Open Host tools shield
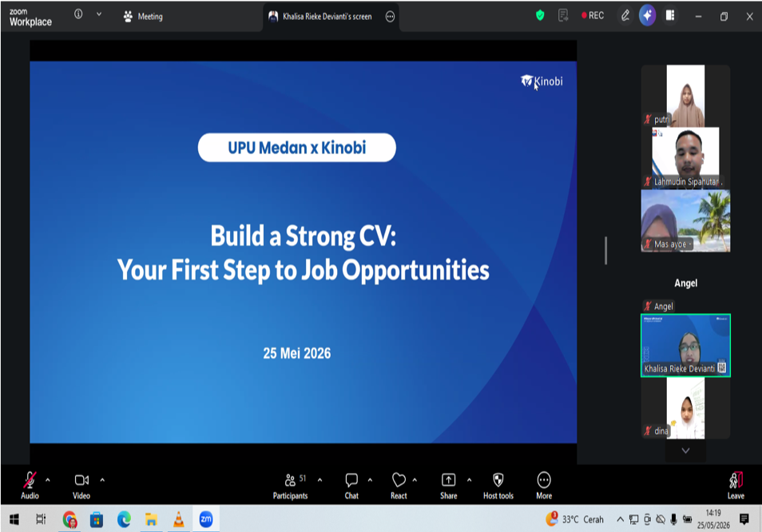762x532 pixels. pyautogui.click(x=498, y=485)
